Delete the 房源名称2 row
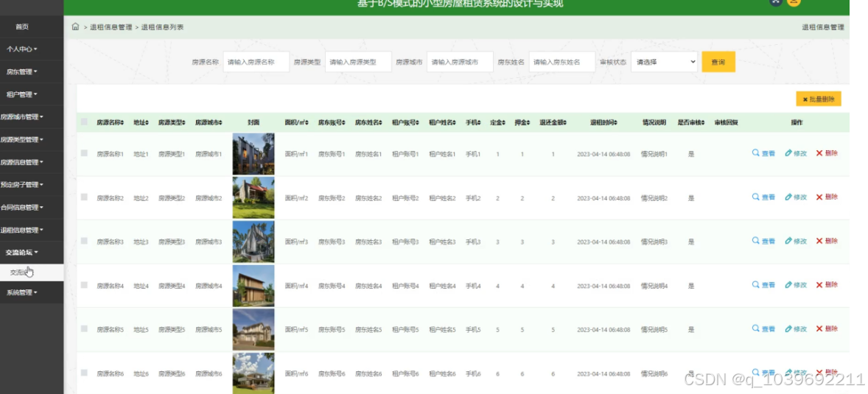 (x=827, y=197)
